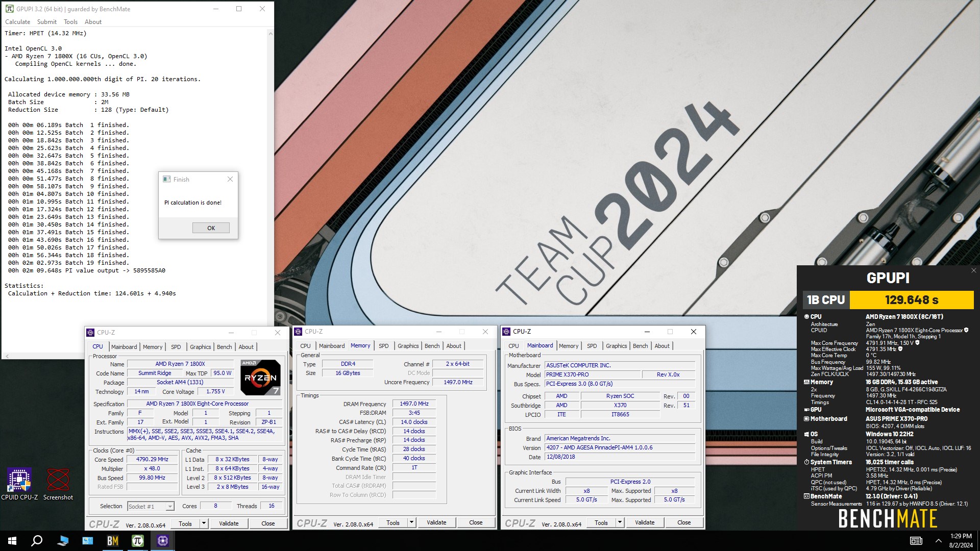Switch to SPD tab in Memory window
980x551 pixels.
[384, 346]
